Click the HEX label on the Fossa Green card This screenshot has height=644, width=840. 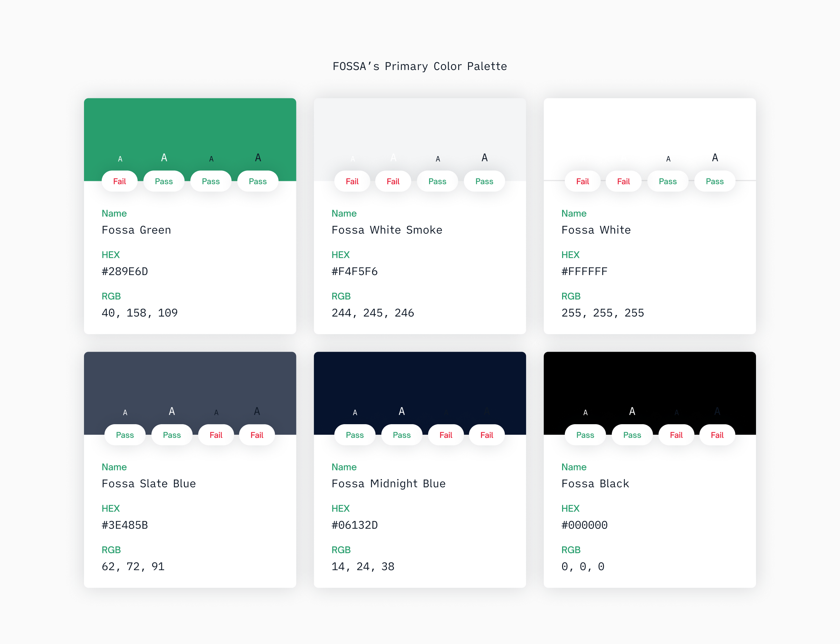111,255
